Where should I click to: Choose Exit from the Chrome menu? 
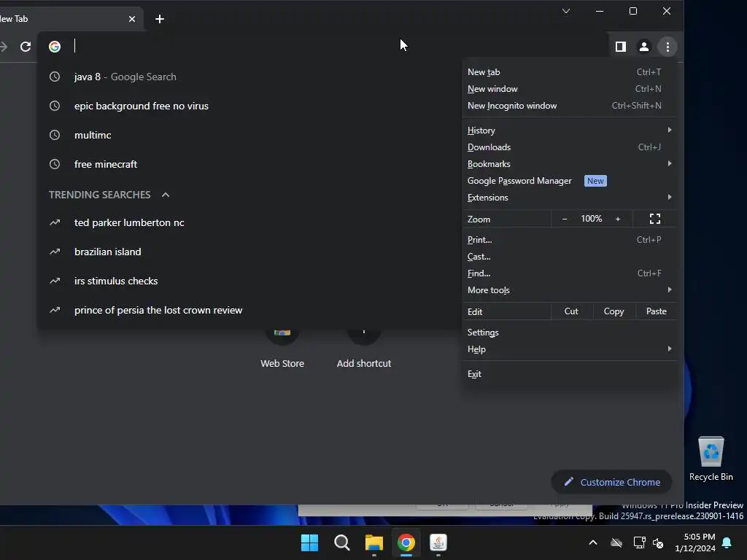[569, 374]
